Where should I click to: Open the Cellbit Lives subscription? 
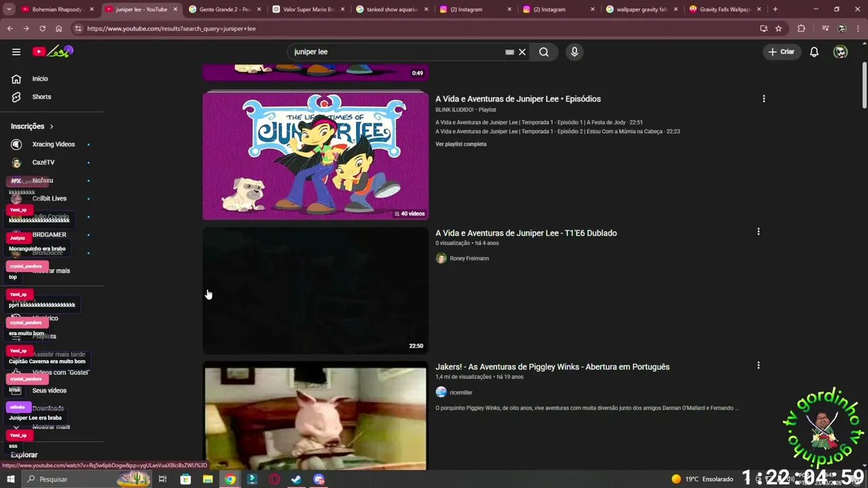point(49,199)
